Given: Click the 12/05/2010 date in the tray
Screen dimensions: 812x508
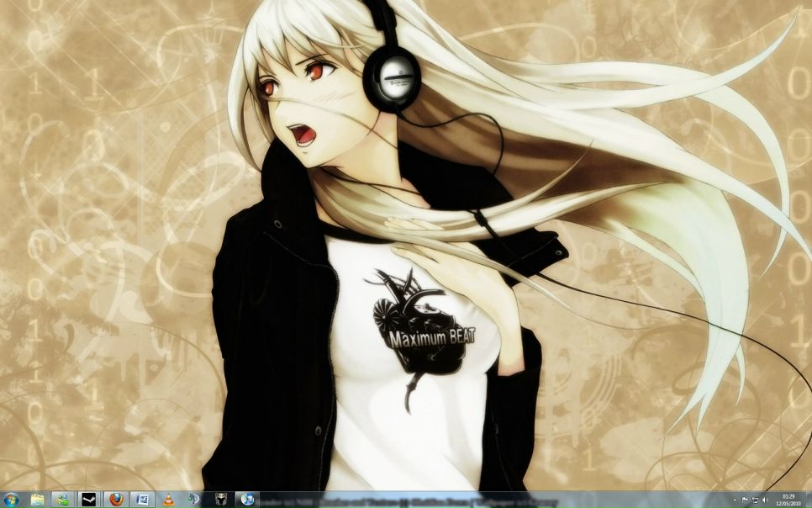Looking at the screenshot, I should 788,504.
